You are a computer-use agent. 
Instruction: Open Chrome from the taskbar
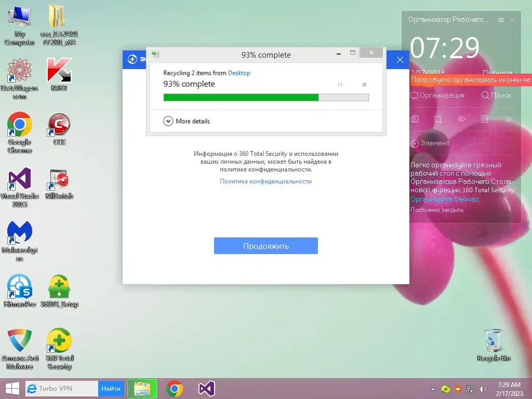[x=175, y=389]
